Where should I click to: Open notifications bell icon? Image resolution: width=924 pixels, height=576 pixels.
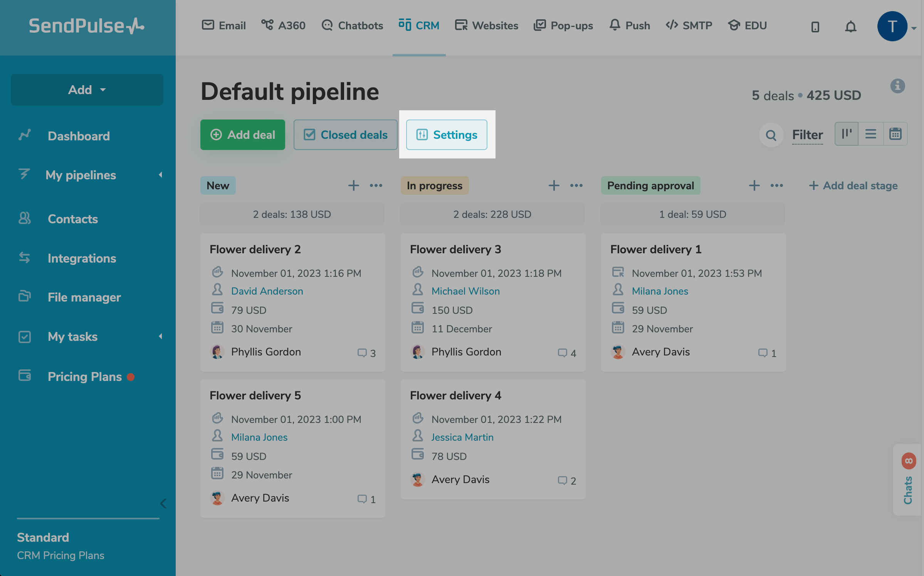coord(850,27)
